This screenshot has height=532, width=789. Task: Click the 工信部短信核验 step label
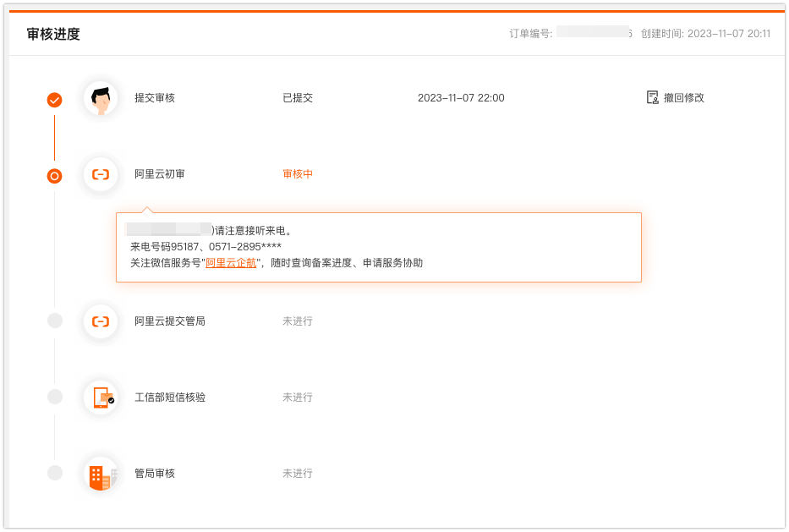[x=170, y=398]
